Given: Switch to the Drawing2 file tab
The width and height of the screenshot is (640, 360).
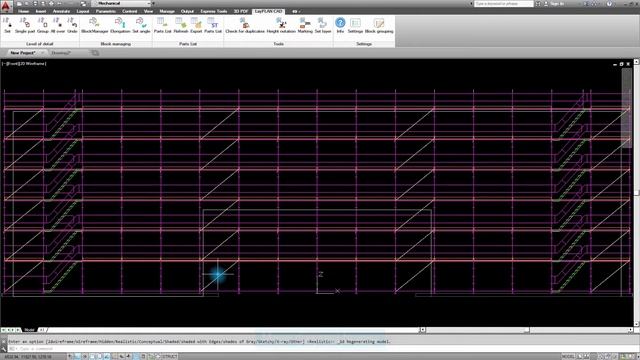Looking at the screenshot, I should click(61, 53).
